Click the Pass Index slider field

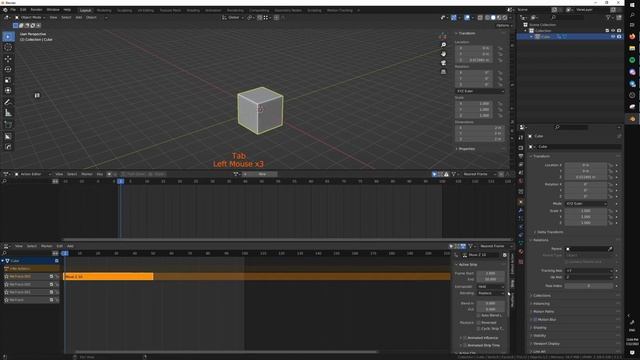pyautogui.click(x=589, y=286)
